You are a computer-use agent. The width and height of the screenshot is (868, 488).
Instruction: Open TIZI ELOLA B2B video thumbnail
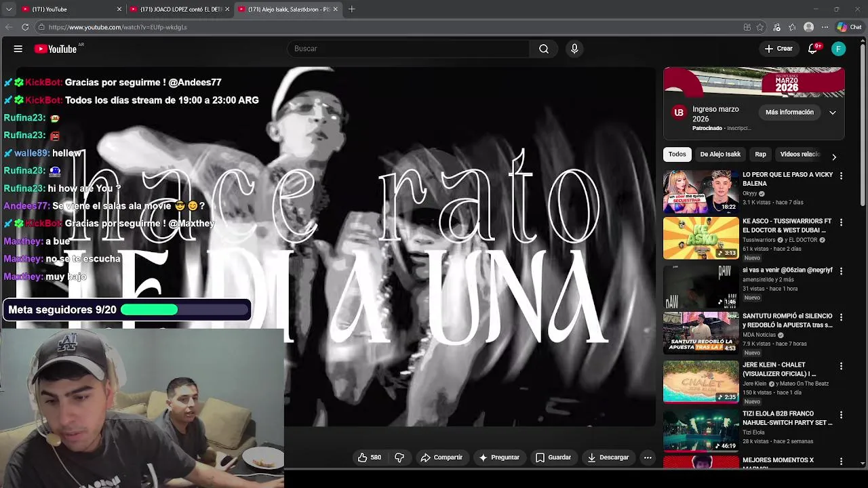(701, 430)
